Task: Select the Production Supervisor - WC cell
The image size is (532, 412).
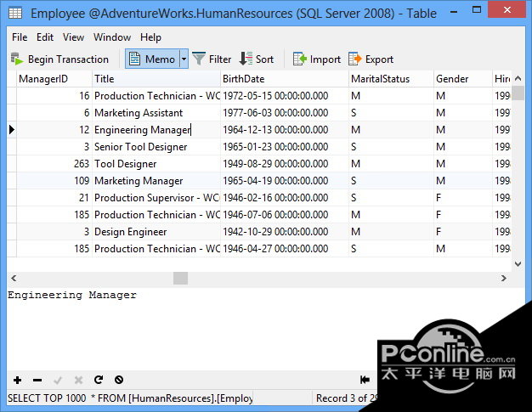Action: [156, 198]
